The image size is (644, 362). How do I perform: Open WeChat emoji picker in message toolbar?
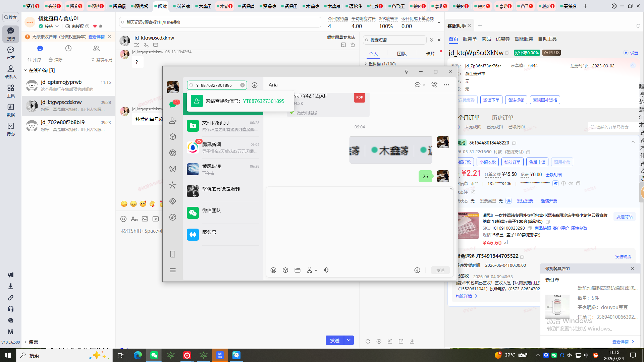(x=273, y=270)
